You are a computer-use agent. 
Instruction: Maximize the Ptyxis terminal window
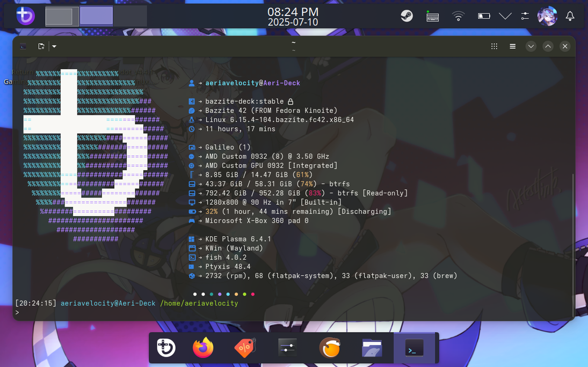click(548, 47)
